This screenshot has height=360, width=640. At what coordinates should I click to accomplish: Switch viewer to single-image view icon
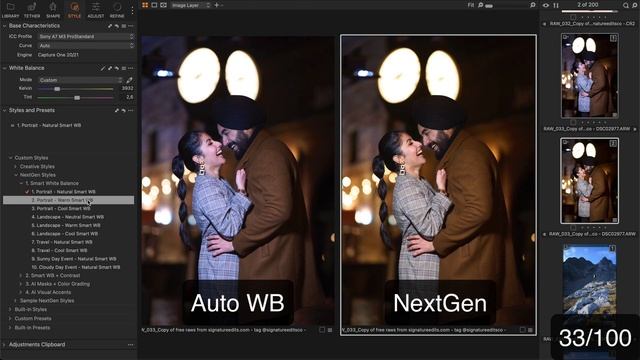point(154,5)
